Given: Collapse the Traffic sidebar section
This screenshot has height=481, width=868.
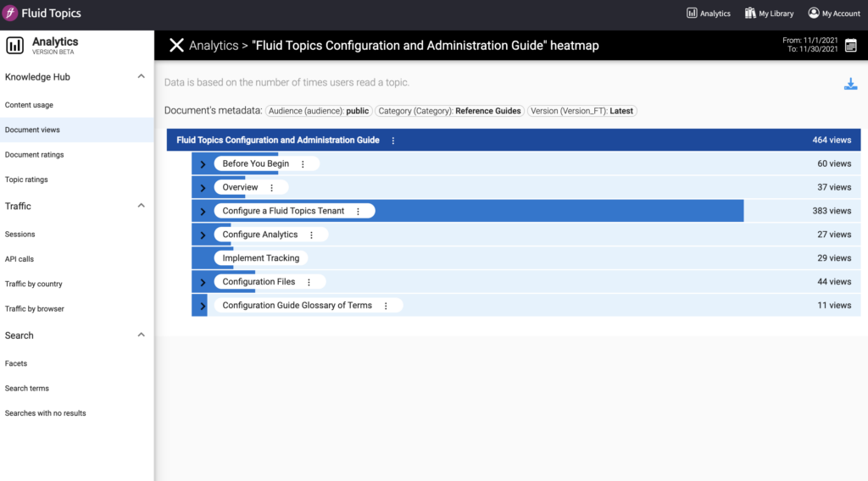Looking at the screenshot, I should 141,206.
